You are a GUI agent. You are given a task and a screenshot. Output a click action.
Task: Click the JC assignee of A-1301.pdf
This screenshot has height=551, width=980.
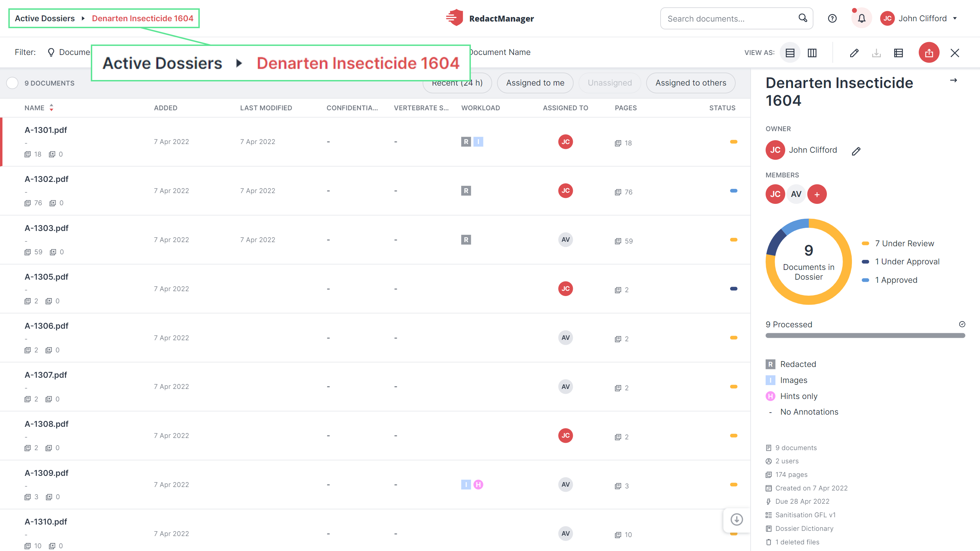565,142
